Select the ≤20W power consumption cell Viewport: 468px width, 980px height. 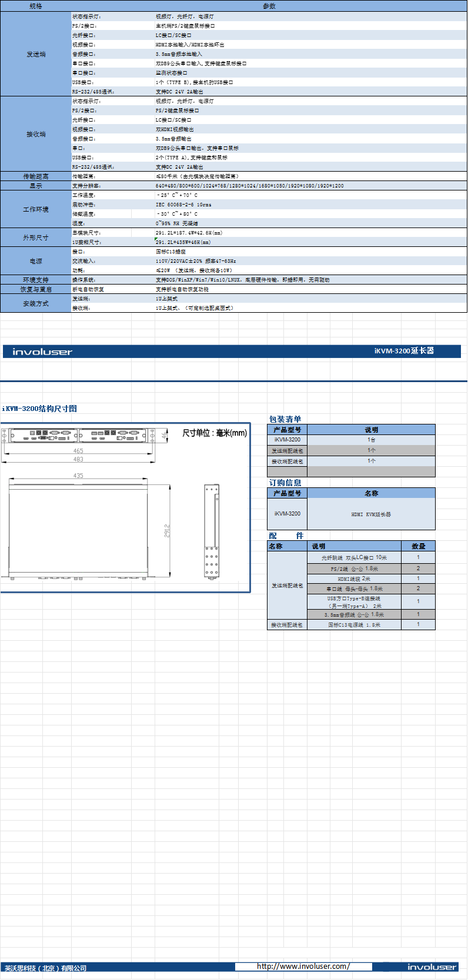(311, 270)
